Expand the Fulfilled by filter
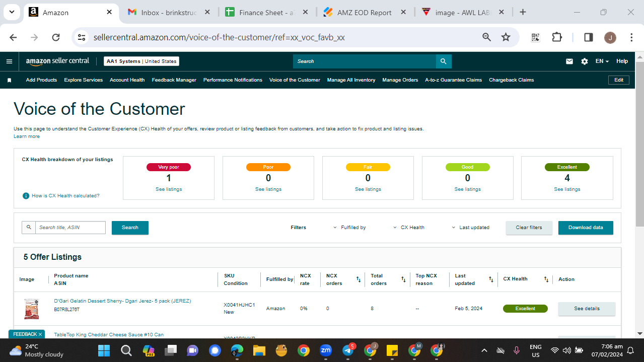The height and width of the screenshot is (362, 644). 350,228
